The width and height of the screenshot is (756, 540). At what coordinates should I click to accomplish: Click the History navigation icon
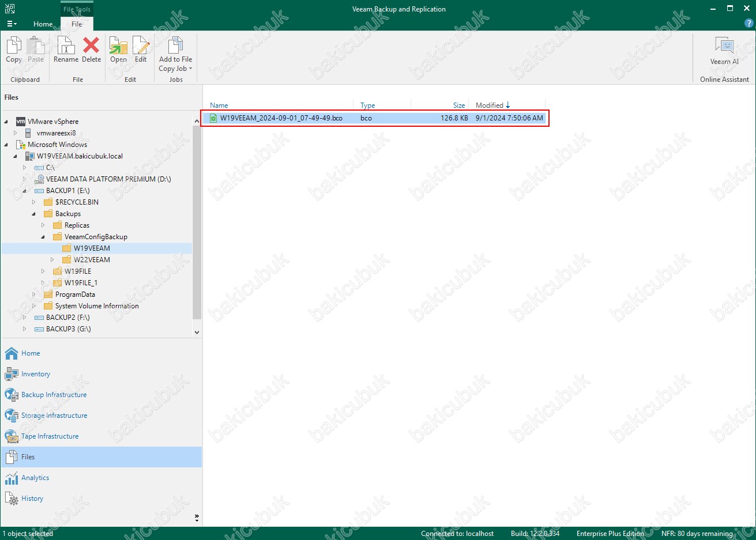pyautogui.click(x=12, y=499)
